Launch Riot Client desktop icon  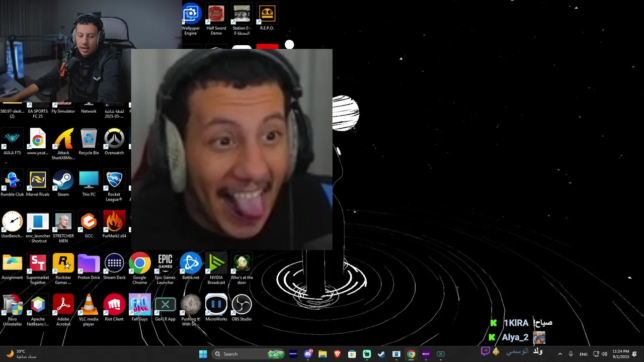(x=114, y=308)
